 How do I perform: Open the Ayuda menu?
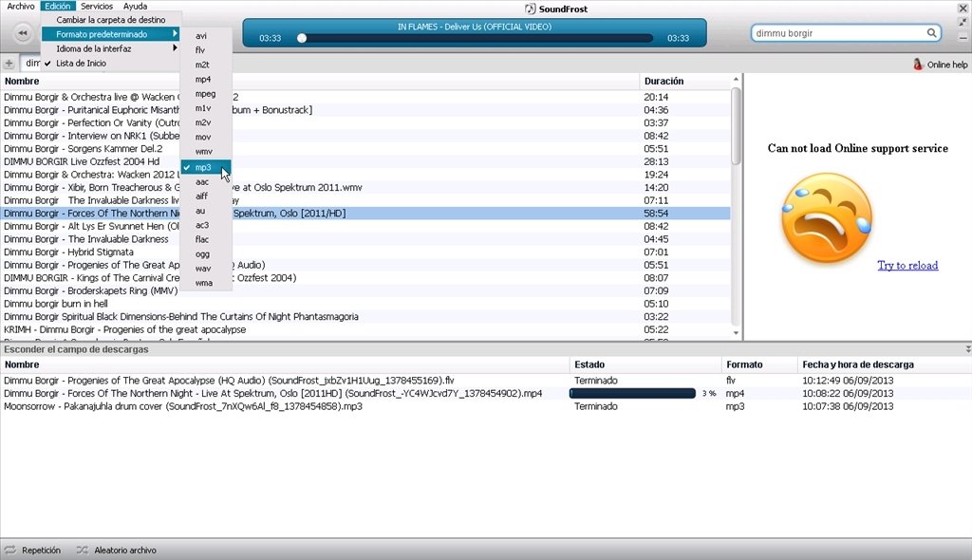pyautogui.click(x=135, y=7)
